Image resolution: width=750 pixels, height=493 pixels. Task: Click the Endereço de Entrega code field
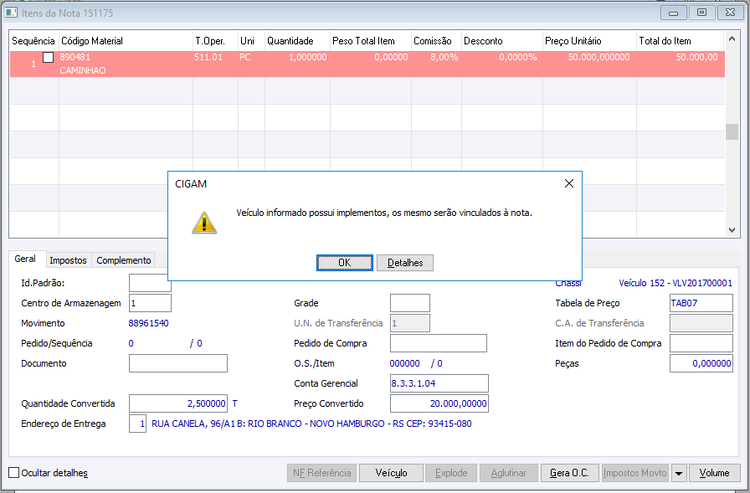138,424
